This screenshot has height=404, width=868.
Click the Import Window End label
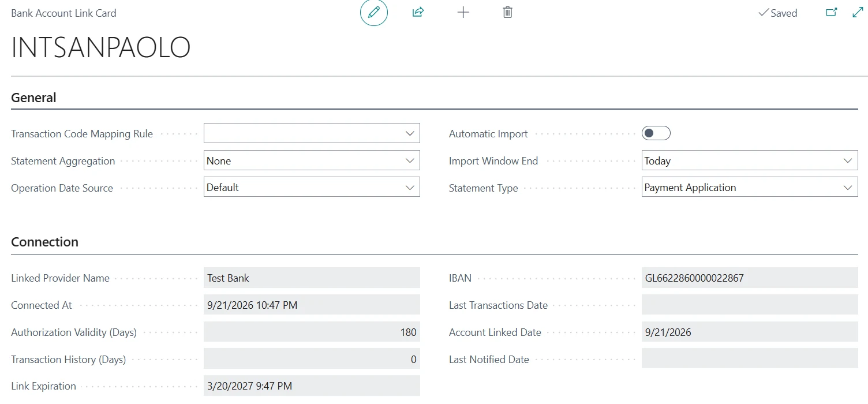(493, 161)
